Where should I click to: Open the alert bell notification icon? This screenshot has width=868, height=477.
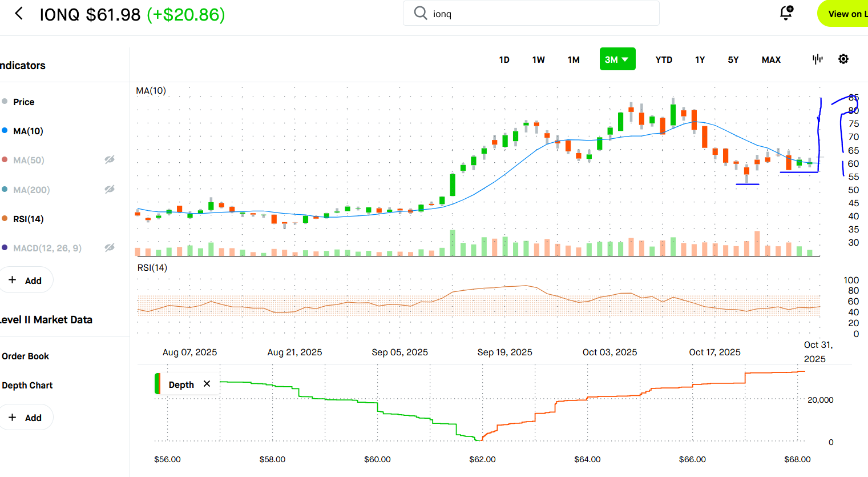pyautogui.click(x=786, y=13)
